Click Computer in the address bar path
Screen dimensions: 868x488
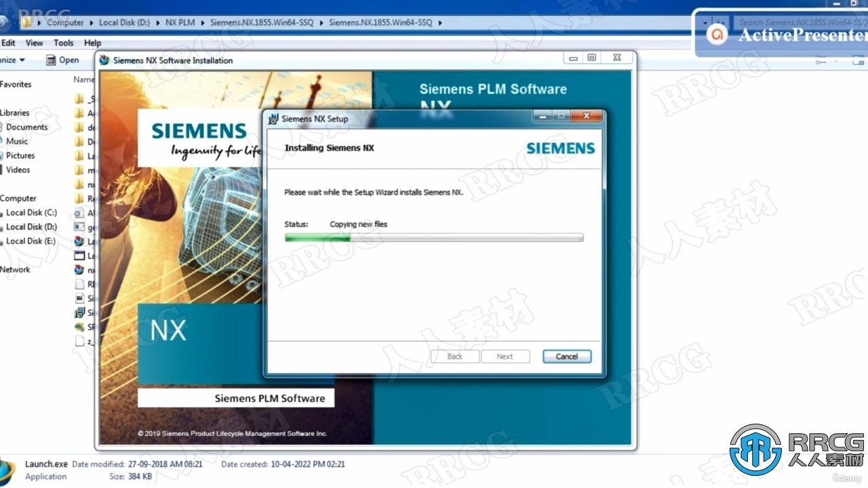coord(65,22)
